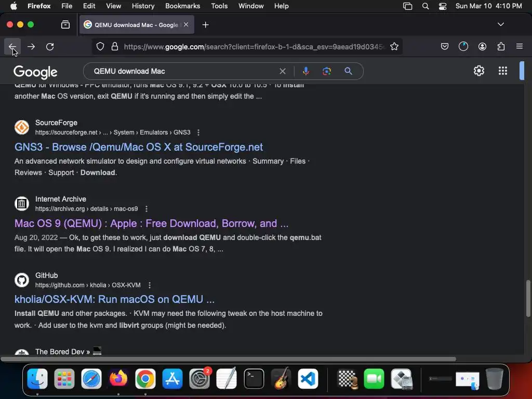Open Mac OS 9 (QEMU) Internet Archive link
The width and height of the screenshot is (532, 399).
[151, 223]
